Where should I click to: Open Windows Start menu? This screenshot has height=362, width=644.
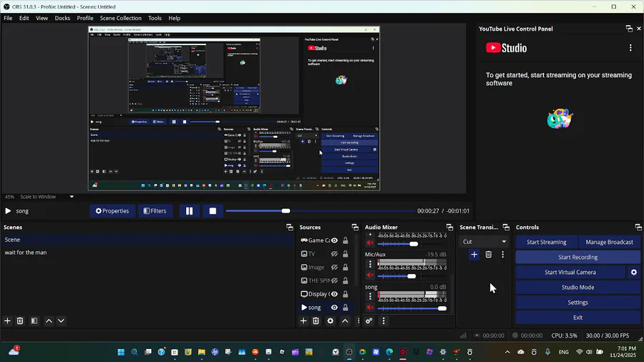(121, 352)
